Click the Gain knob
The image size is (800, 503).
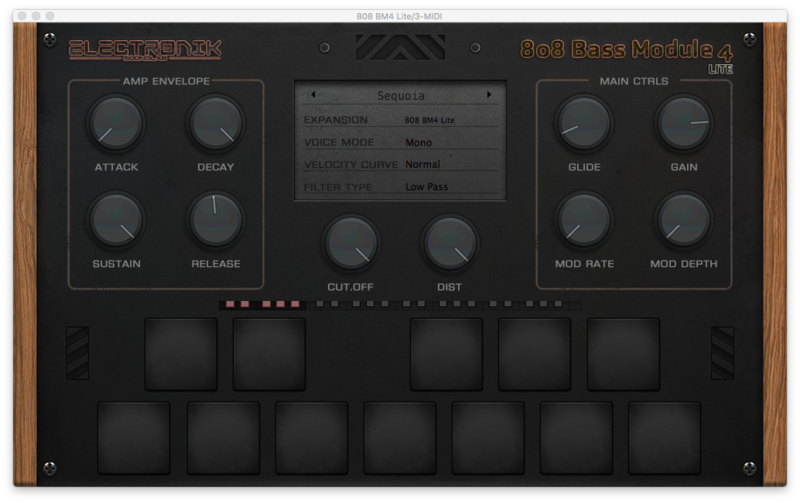click(x=684, y=123)
